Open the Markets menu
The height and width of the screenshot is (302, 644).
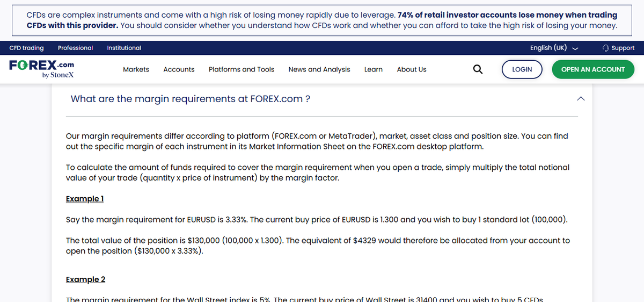pos(136,69)
